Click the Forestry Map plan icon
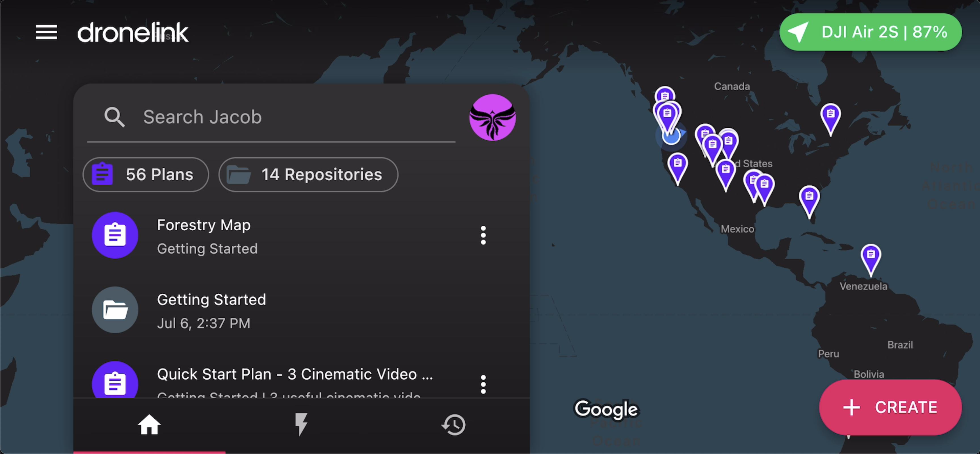The image size is (980, 454). click(x=115, y=235)
